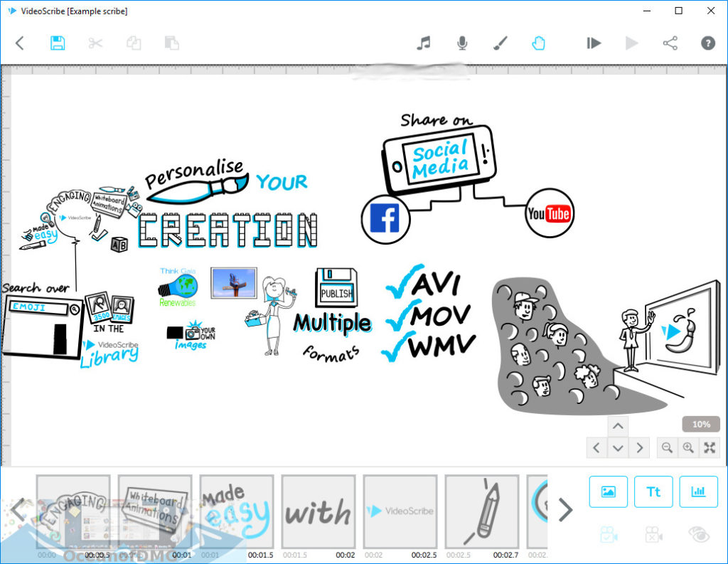Set camera position with the camera check icon
This screenshot has width=728, height=564.
[x=609, y=535]
